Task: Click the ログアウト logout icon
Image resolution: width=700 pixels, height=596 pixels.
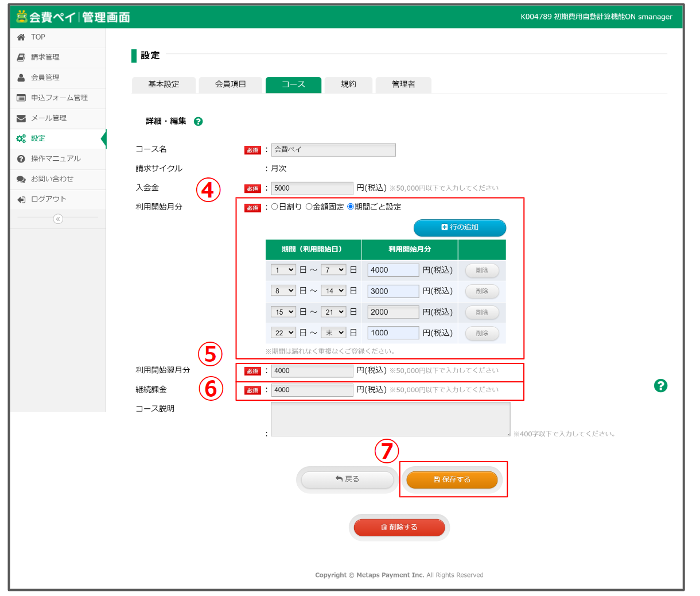Action: 21,199
